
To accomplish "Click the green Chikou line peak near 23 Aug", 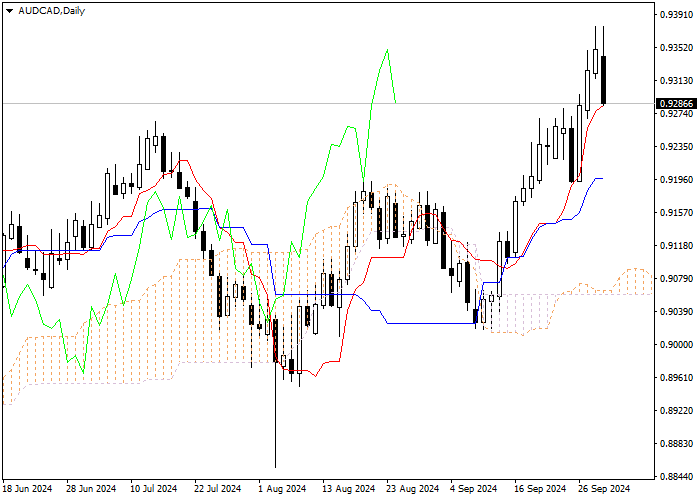I will pyautogui.click(x=387, y=50).
